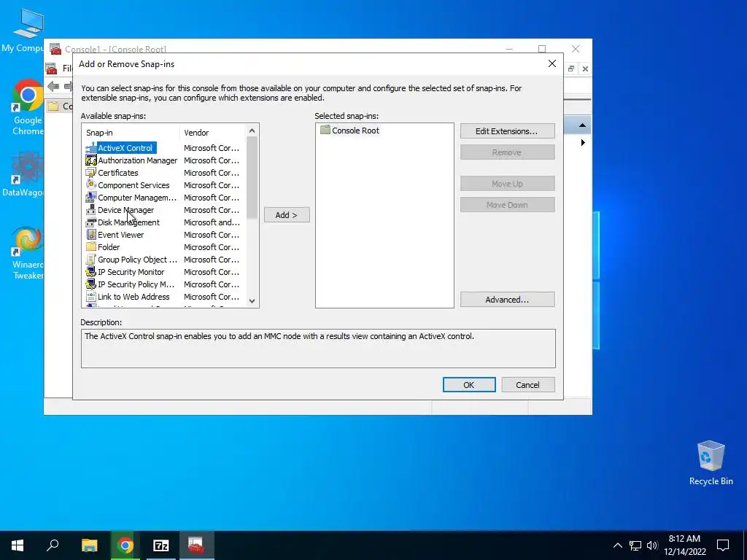
Task: Click the snap-ins list scrollbar thumb
Action: pyautogui.click(x=252, y=178)
